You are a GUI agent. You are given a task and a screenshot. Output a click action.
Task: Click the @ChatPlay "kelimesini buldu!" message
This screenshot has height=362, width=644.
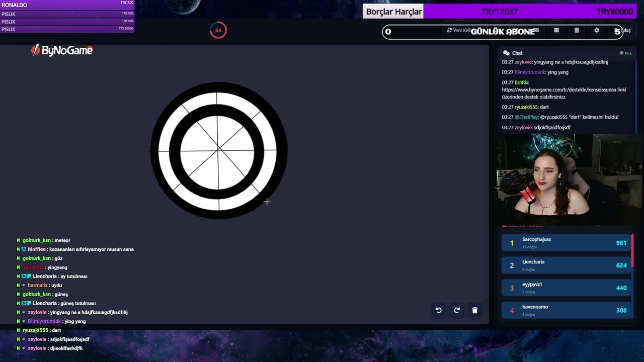(560, 117)
